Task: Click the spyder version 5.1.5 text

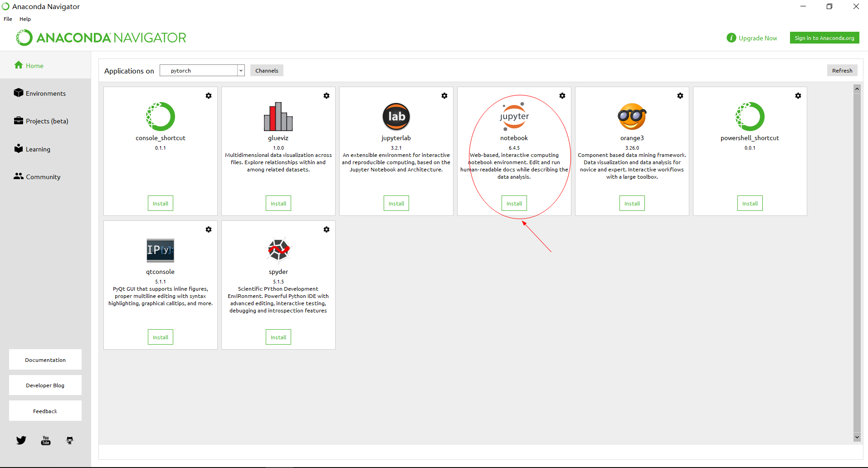Action: 278,282
